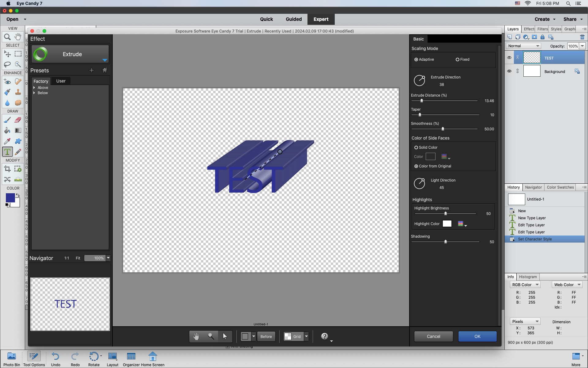Select the Eraser tool
The image size is (588, 368).
click(x=17, y=120)
